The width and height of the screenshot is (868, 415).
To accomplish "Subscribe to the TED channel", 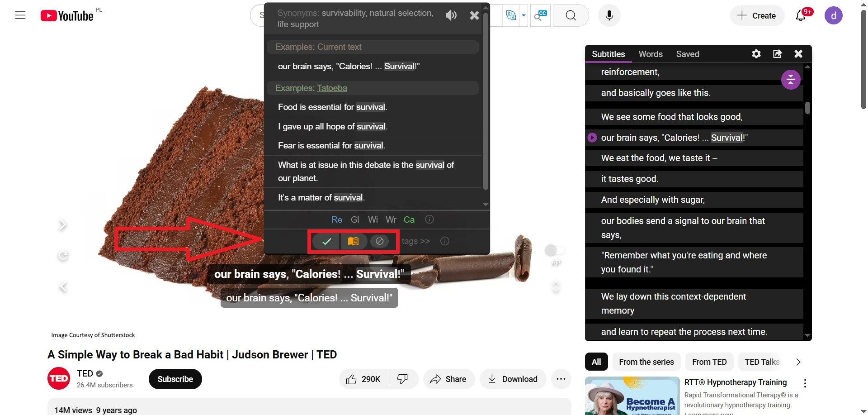I will tap(175, 379).
